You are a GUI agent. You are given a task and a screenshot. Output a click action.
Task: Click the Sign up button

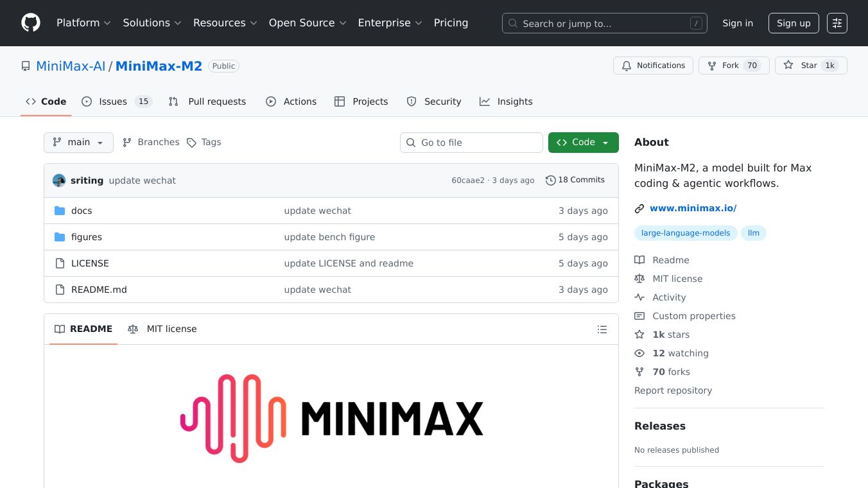[x=793, y=23]
